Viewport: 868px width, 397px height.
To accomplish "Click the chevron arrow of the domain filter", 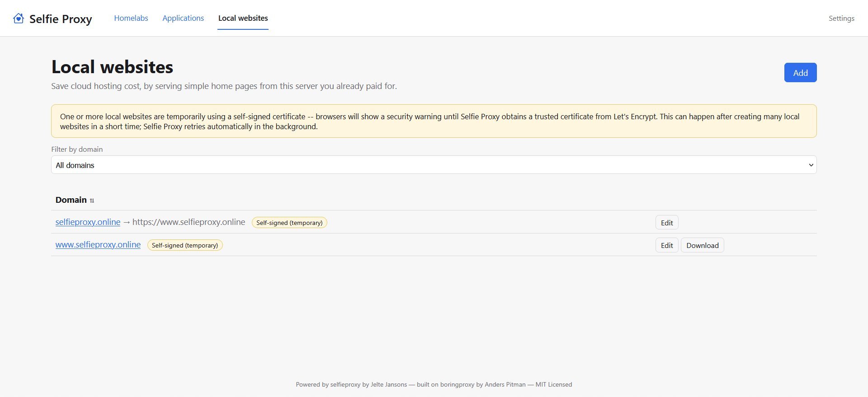I will [811, 165].
